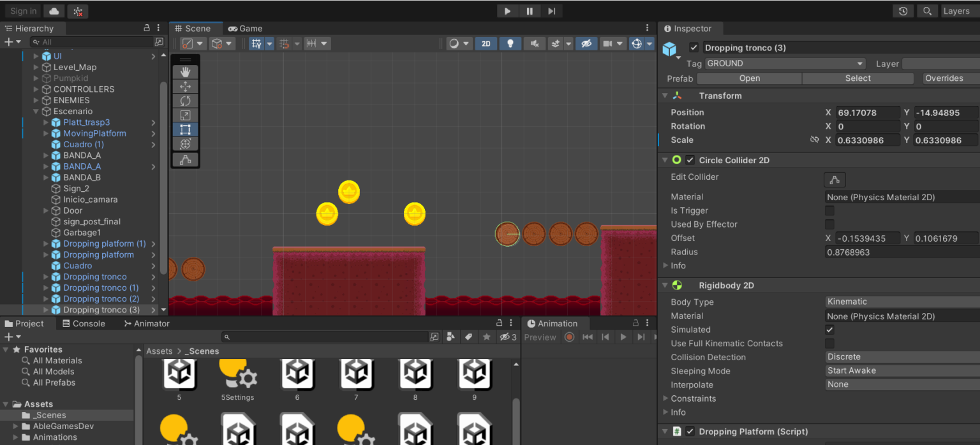980x445 pixels.
Task: Click the Edit Collider button
Action: click(835, 180)
